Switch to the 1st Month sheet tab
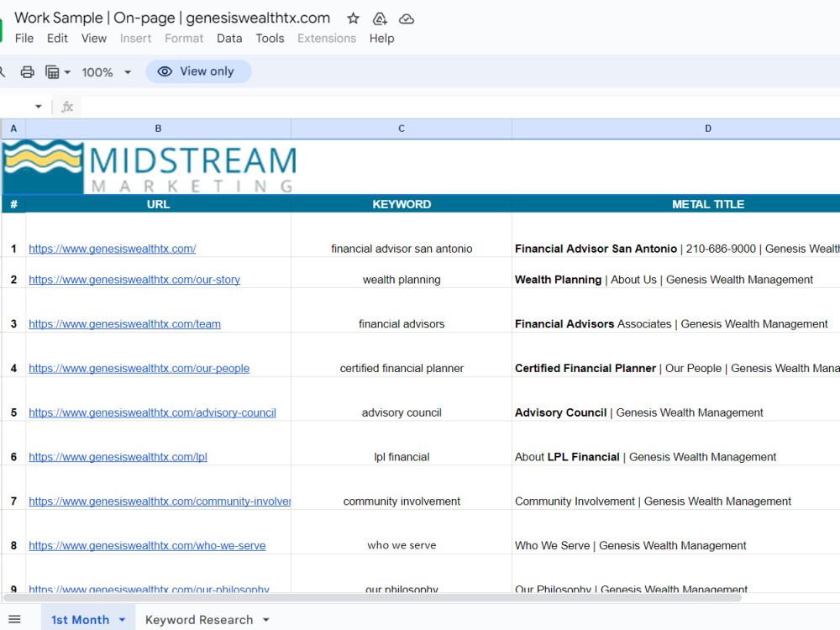840x630 pixels. pos(81,620)
